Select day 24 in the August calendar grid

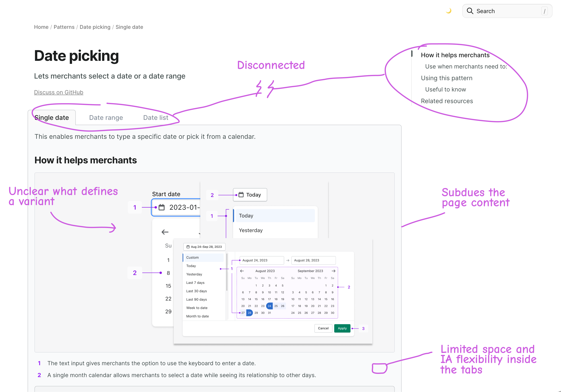269,306
